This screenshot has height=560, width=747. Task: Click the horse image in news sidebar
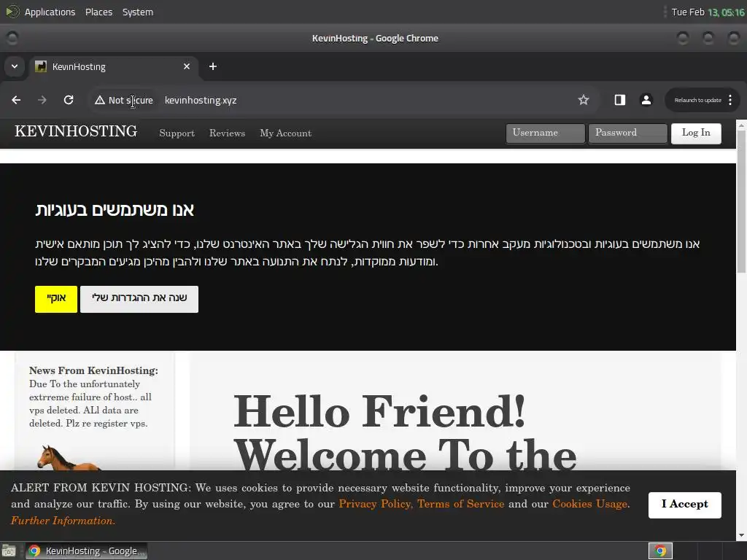tap(68, 458)
